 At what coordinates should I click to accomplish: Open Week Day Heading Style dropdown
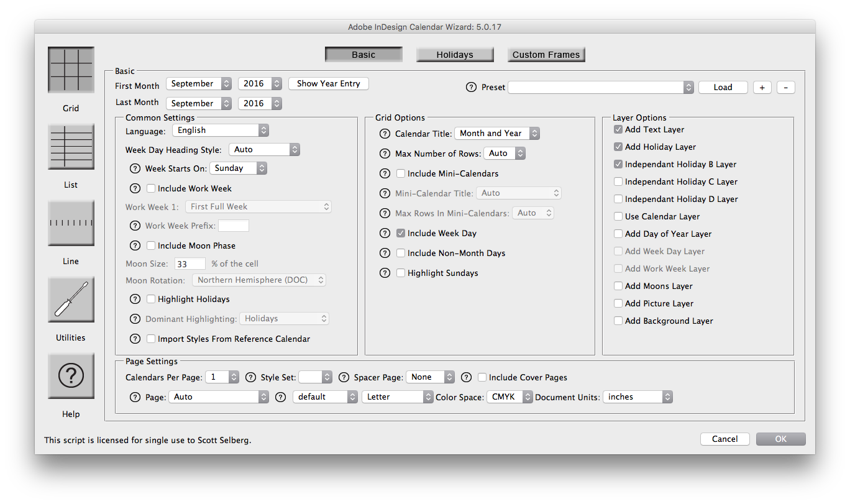click(x=264, y=149)
